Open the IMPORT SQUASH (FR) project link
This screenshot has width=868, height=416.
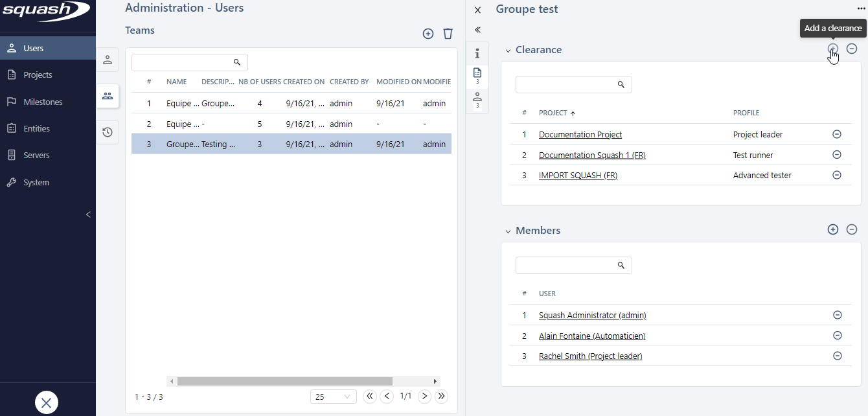[578, 176]
